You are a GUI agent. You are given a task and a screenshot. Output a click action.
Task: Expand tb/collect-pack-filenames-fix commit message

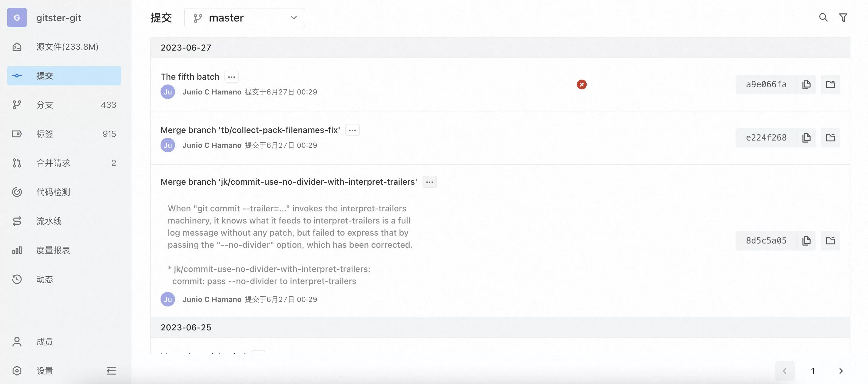pos(353,130)
